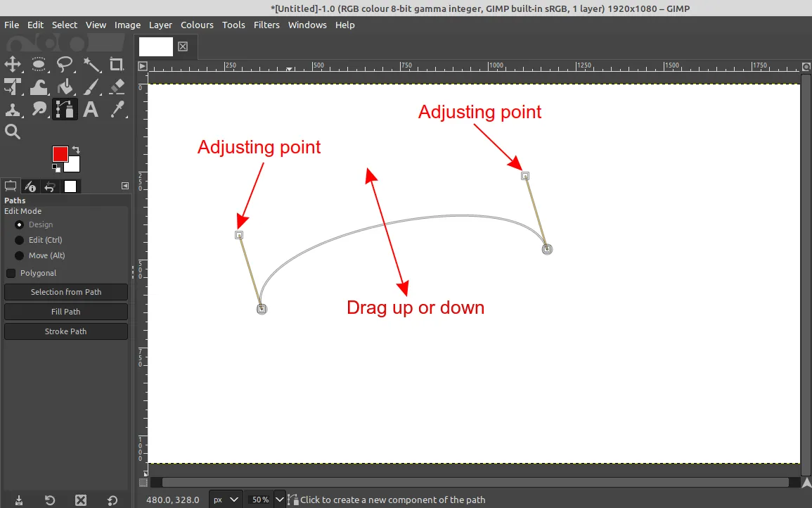Viewport: 812px width, 508px height.
Task: Select the Design edit mode
Action: click(x=20, y=224)
